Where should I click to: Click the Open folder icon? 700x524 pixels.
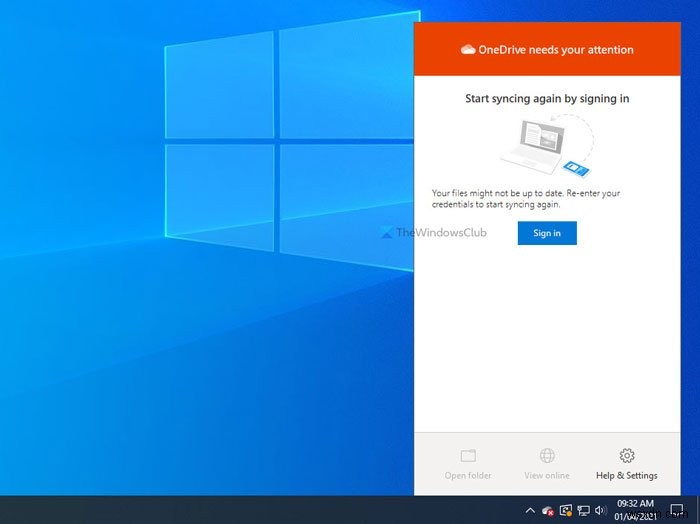click(468, 456)
